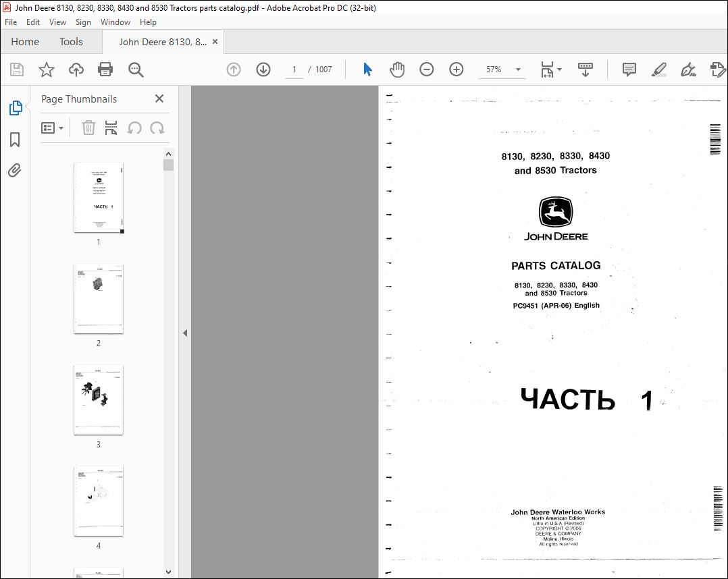Click the fit page width icon
The height and width of the screenshot is (579, 728).
pyautogui.click(x=547, y=70)
